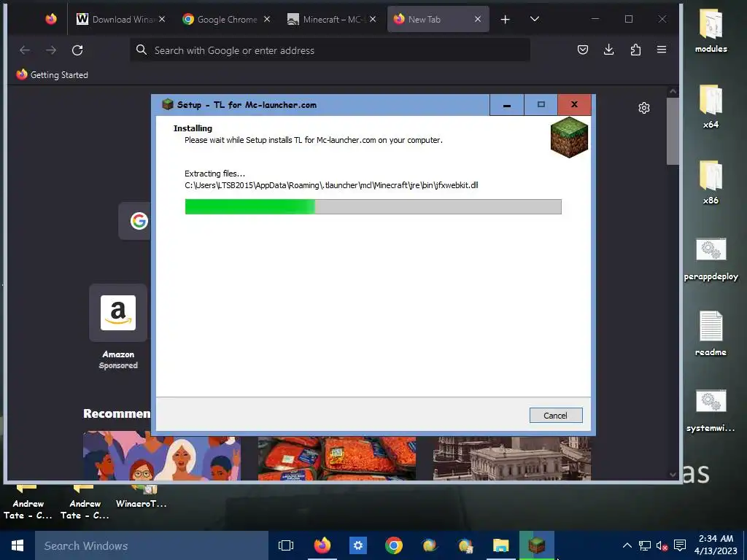Open Chrome from the taskbar

[x=393, y=545]
